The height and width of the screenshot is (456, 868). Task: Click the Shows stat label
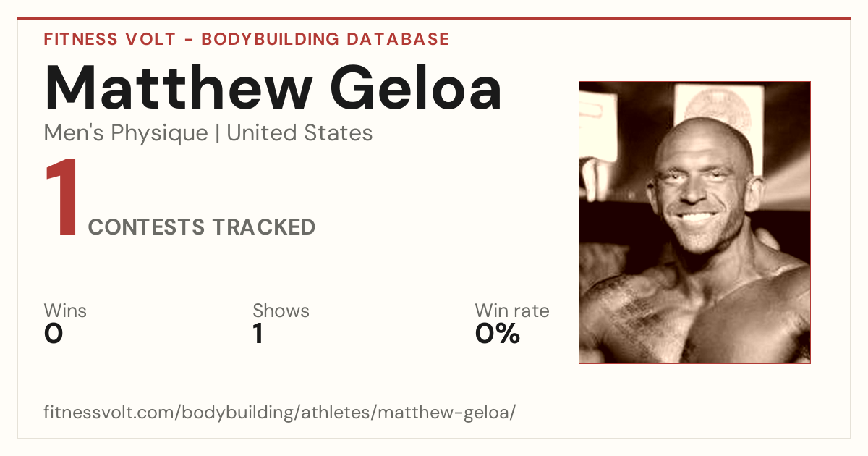coord(281,311)
